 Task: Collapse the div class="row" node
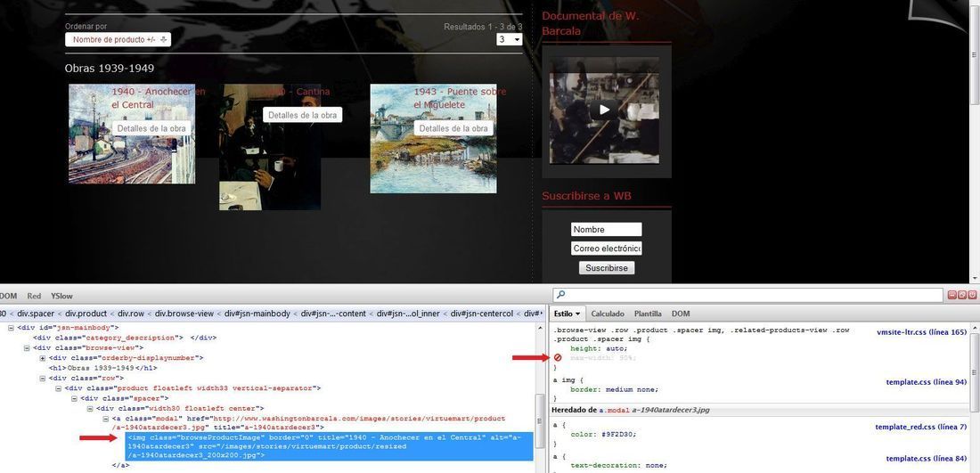(43, 378)
